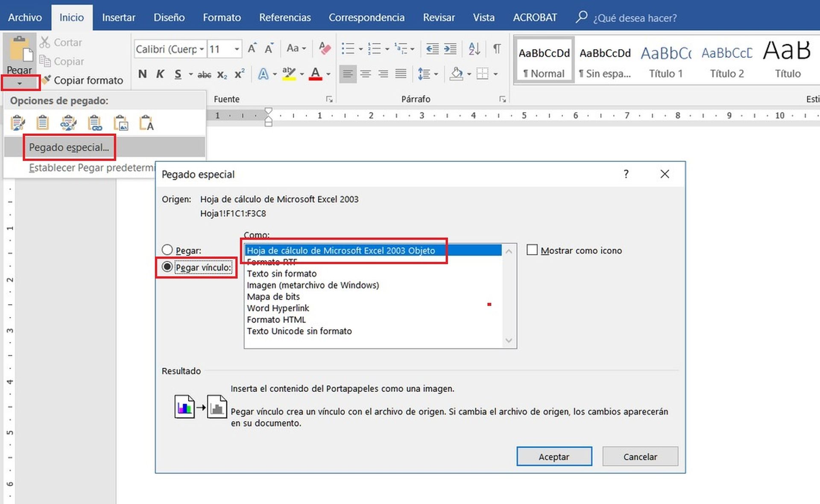Screen dimensions: 820x504
Task: Switch to the Correspondencia ribbon tab
Action: pos(366,18)
